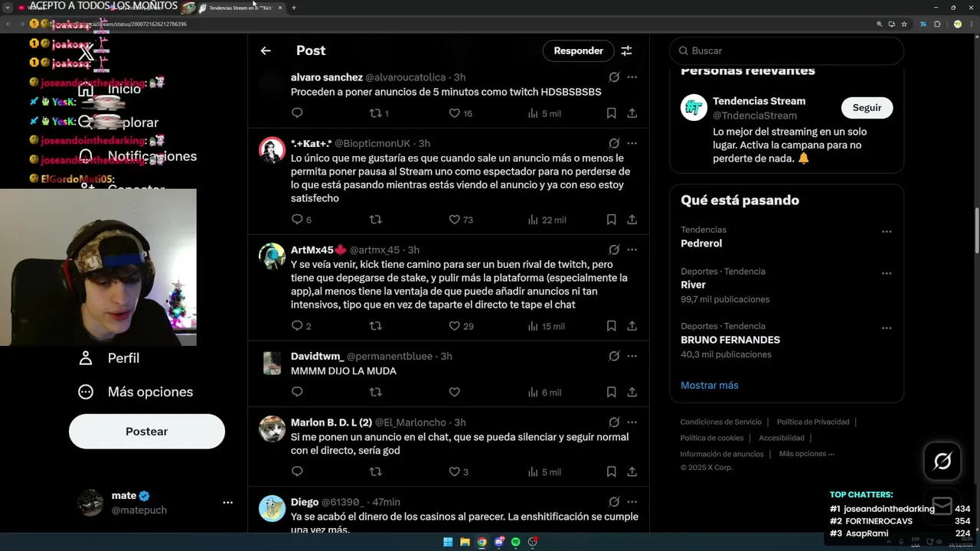Click the Responder button

coord(578,51)
